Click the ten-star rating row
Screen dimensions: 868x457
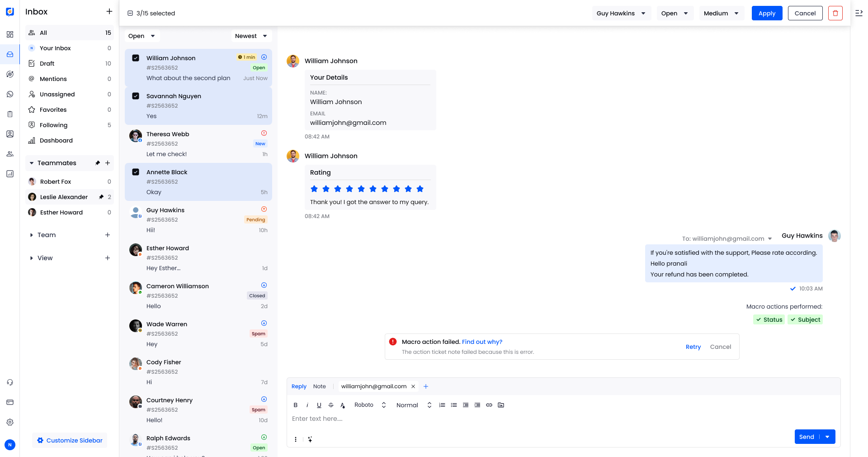coord(367,189)
